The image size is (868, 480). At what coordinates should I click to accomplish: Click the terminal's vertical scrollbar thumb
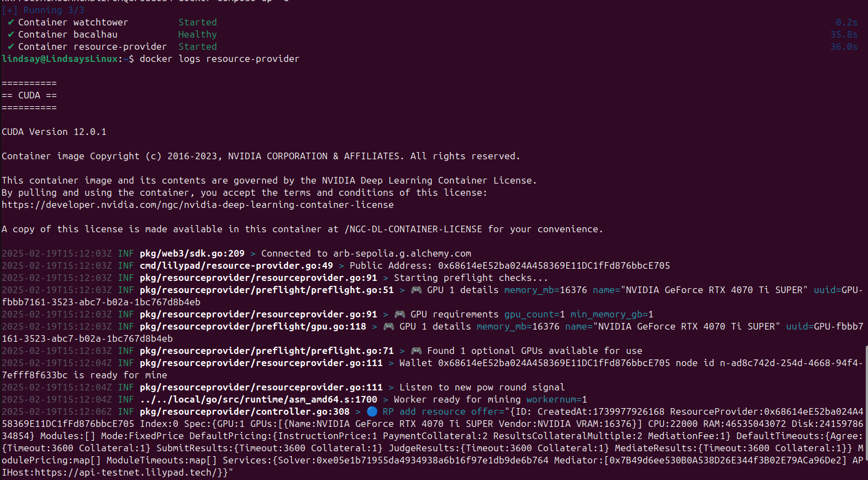point(866,403)
